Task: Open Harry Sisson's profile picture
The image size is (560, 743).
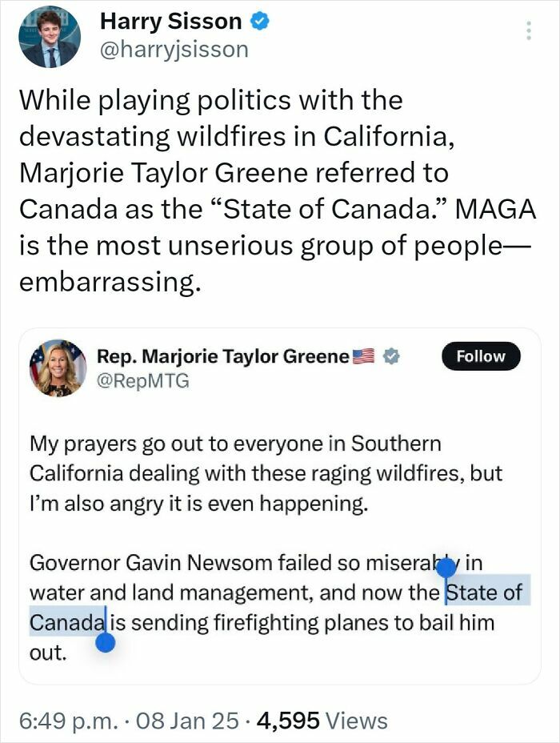Action: pyautogui.click(x=49, y=37)
